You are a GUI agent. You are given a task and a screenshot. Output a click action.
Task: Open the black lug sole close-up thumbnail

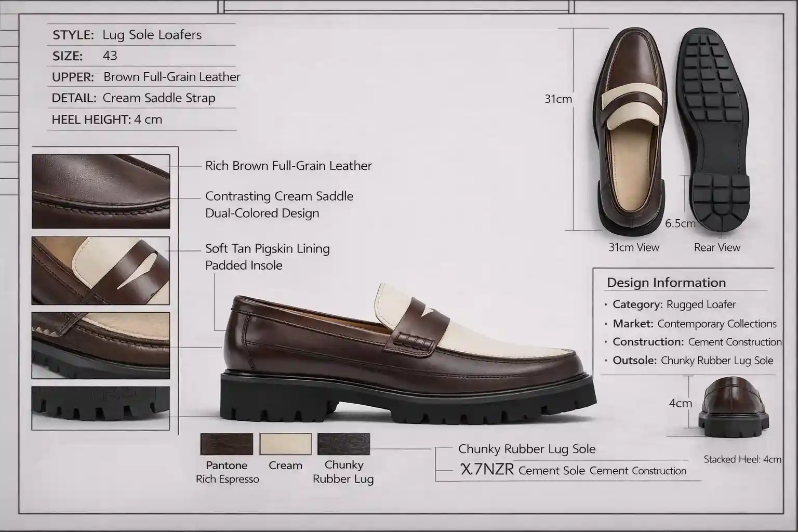101,408
